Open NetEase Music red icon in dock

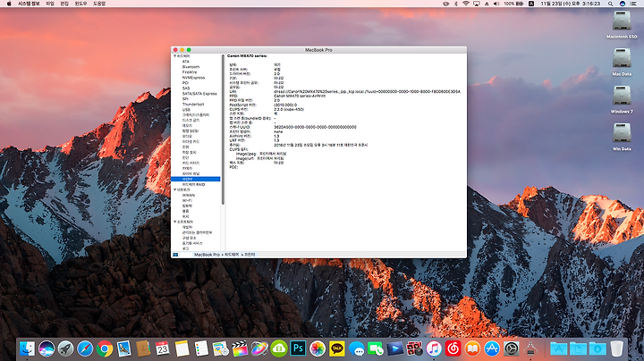453,348
